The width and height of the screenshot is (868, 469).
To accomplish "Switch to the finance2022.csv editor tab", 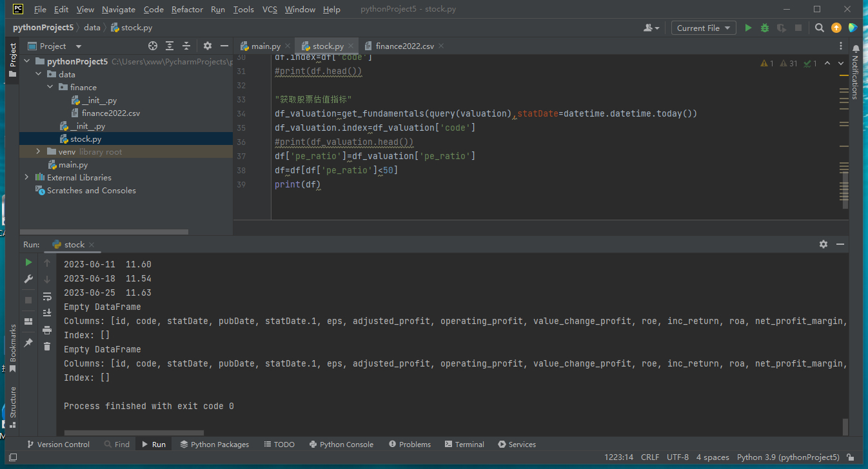I will point(404,46).
